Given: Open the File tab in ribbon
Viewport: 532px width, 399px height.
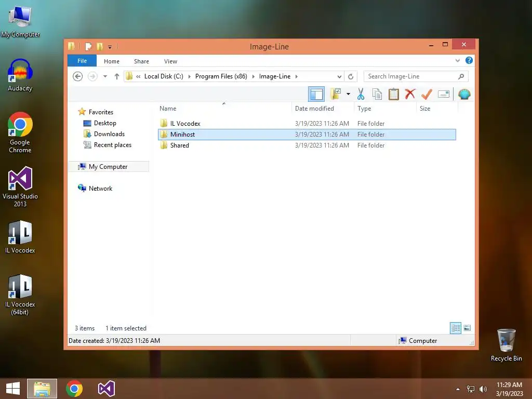Looking at the screenshot, I should [x=82, y=61].
